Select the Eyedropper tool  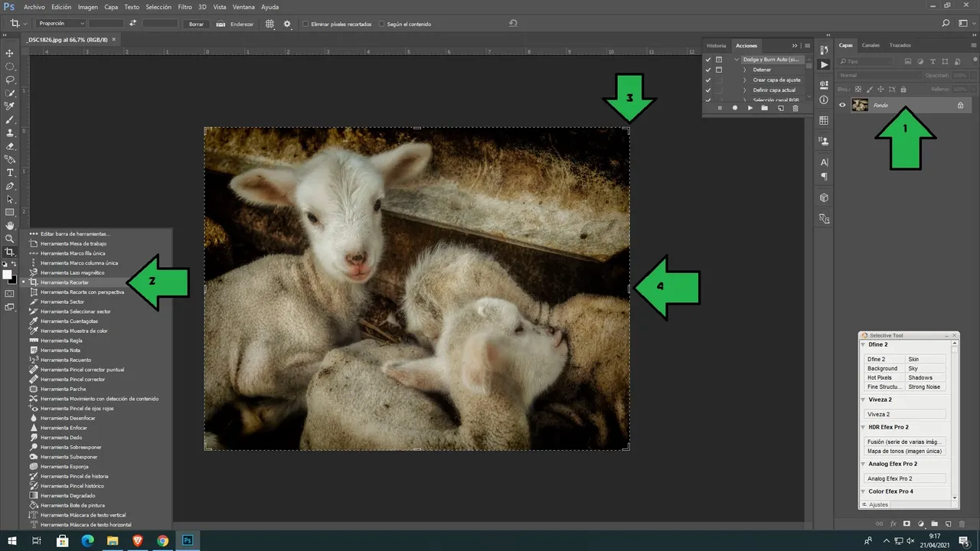click(x=10, y=106)
